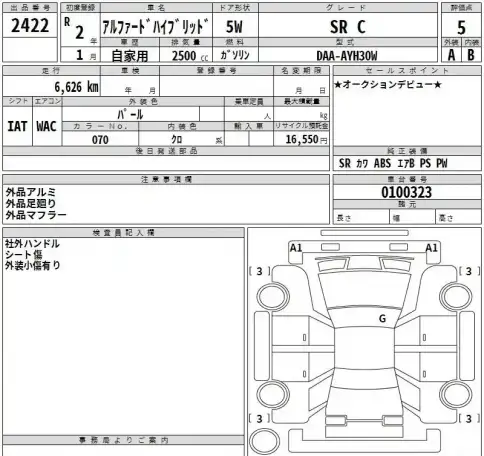Click the recycle deposit 16,550円

pyautogui.click(x=306, y=139)
